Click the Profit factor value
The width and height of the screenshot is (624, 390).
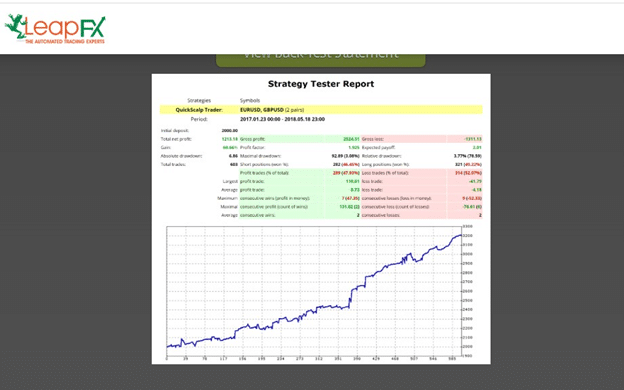point(354,148)
